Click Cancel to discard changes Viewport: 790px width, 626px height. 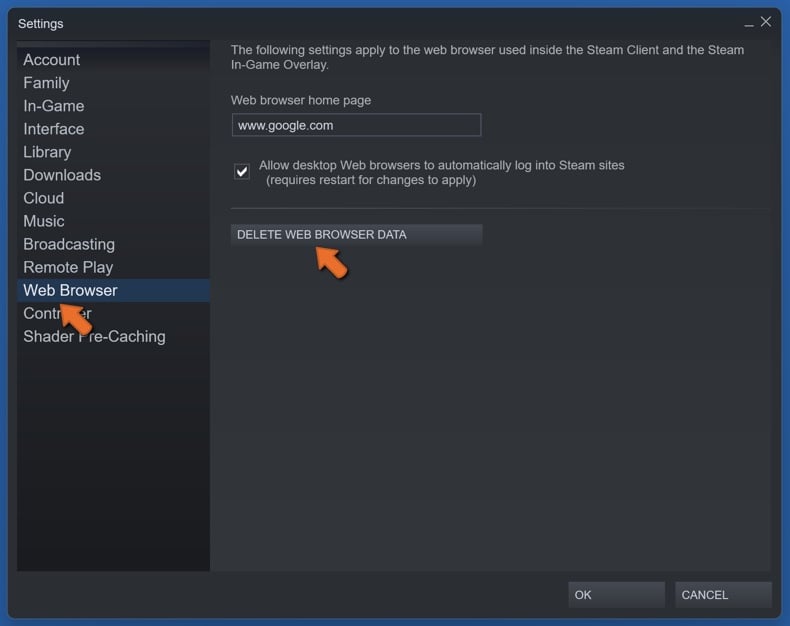pyautogui.click(x=722, y=595)
